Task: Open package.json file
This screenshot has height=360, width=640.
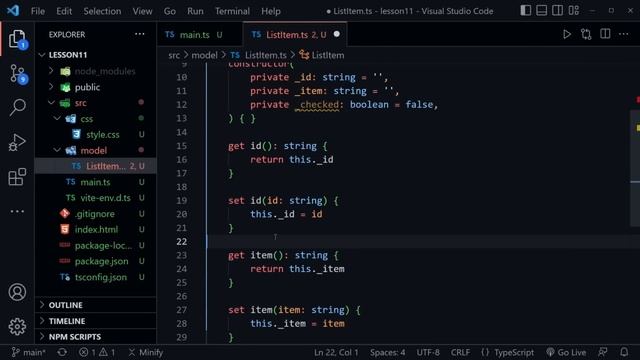Action: [96, 261]
